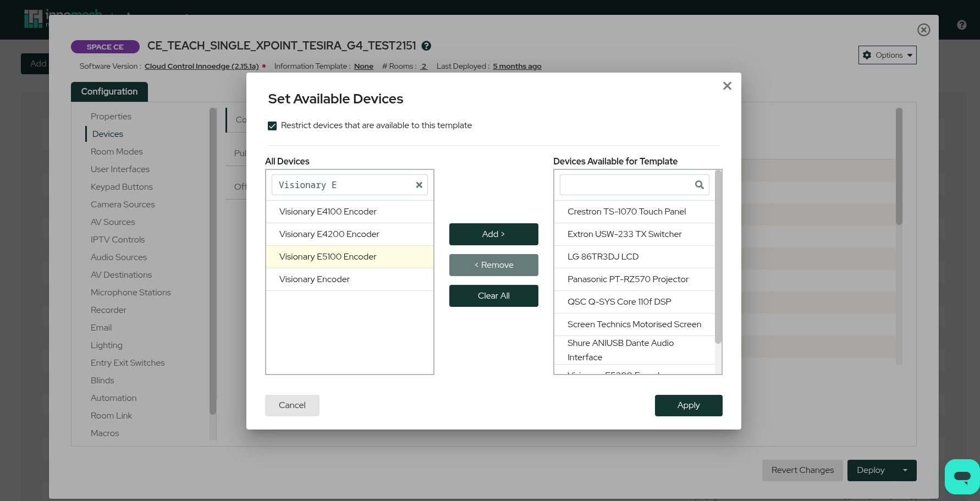Open the teal chat support widget
The image size is (980, 501).
962,476
